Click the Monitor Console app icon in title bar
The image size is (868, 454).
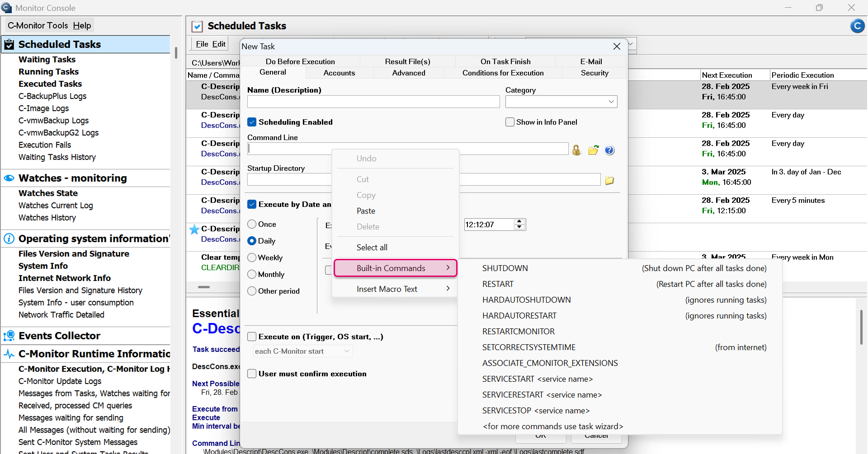coord(7,8)
